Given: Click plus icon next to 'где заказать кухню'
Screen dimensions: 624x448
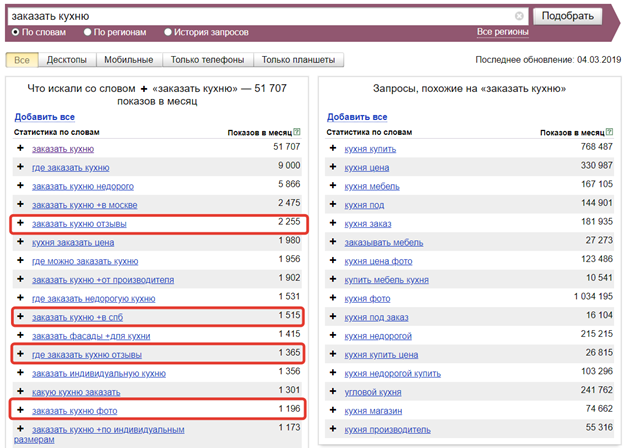Looking at the screenshot, I should [x=20, y=167].
